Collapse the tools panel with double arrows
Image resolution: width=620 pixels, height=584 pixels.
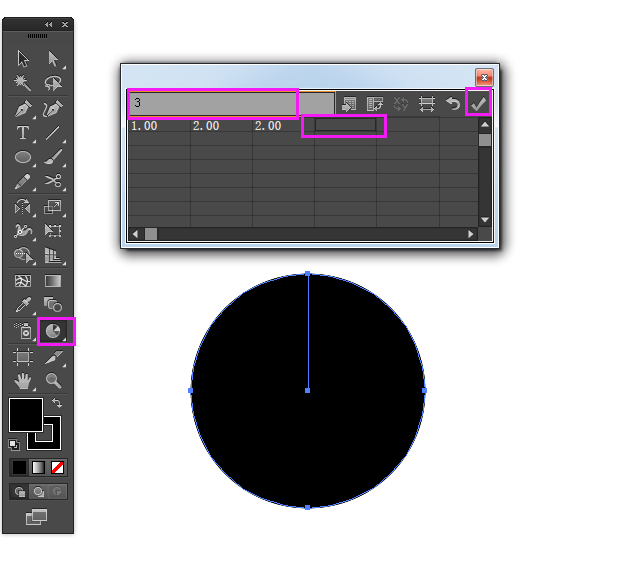(x=48, y=25)
